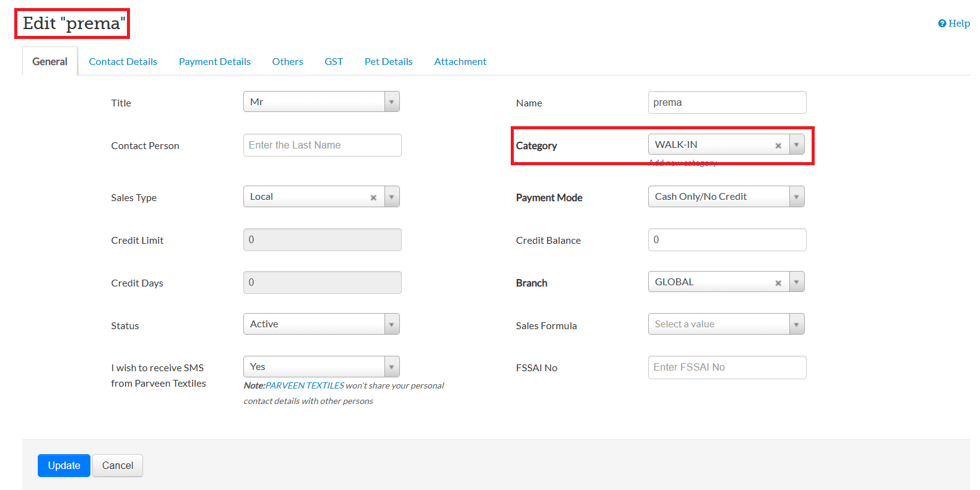Open the Payment Details tab
Screen dimensions: 980x490
[214, 62]
